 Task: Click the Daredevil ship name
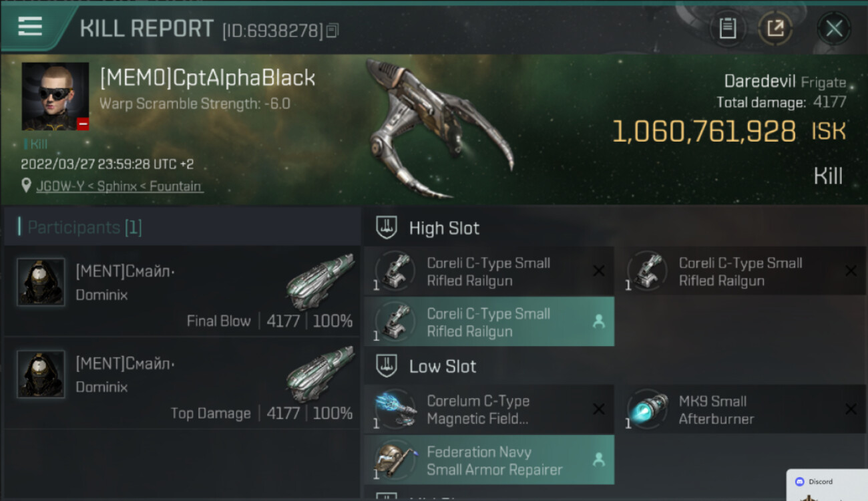point(760,81)
